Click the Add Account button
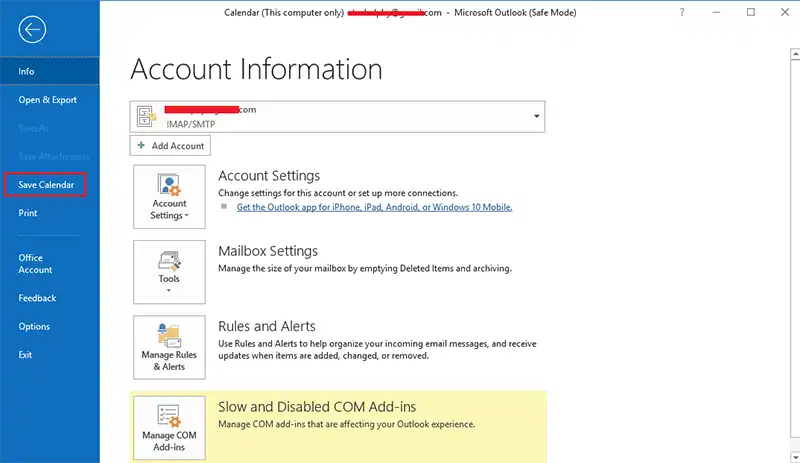 click(170, 145)
